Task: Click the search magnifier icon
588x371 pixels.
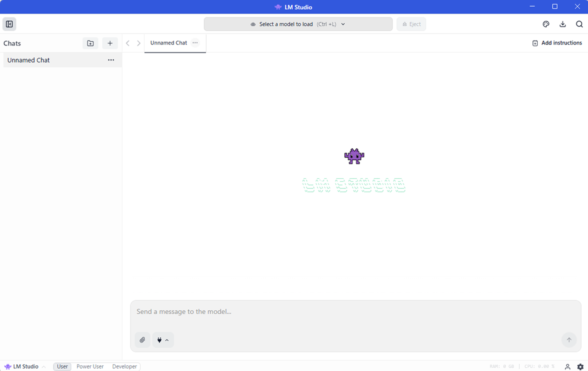Action: coord(579,24)
